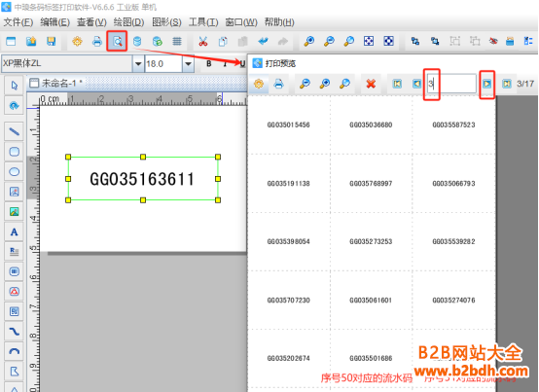This screenshot has width=539, height=392.
Task: Select the rounded rectangle tool
Action: [14, 152]
